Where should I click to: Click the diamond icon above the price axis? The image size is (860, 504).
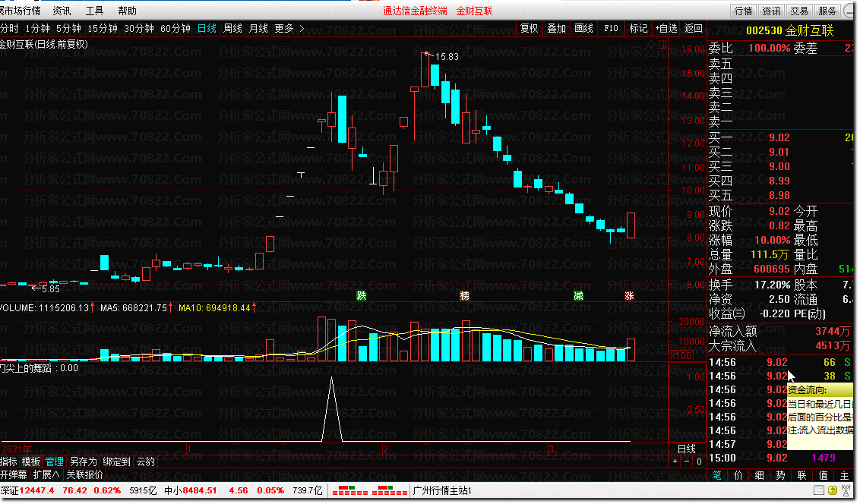tap(652, 44)
